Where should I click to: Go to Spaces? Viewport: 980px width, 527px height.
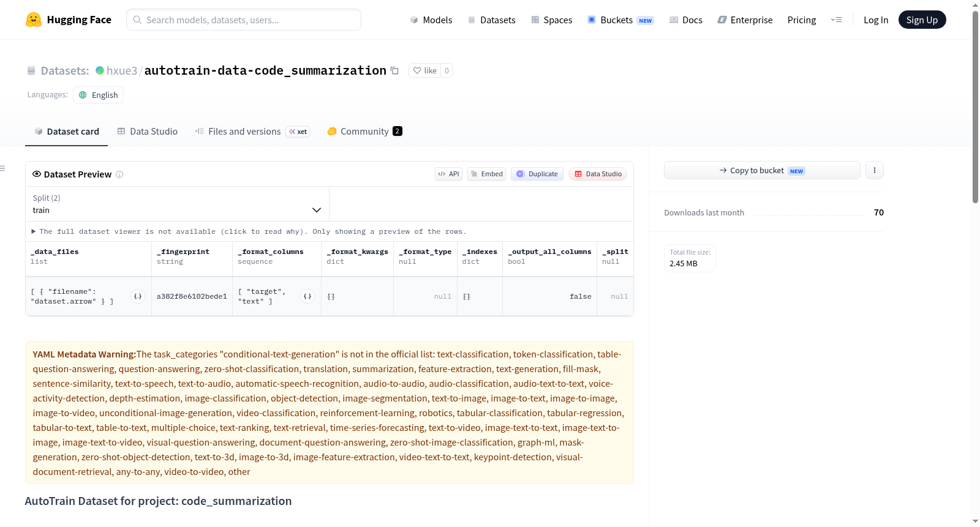click(x=551, y=20)
